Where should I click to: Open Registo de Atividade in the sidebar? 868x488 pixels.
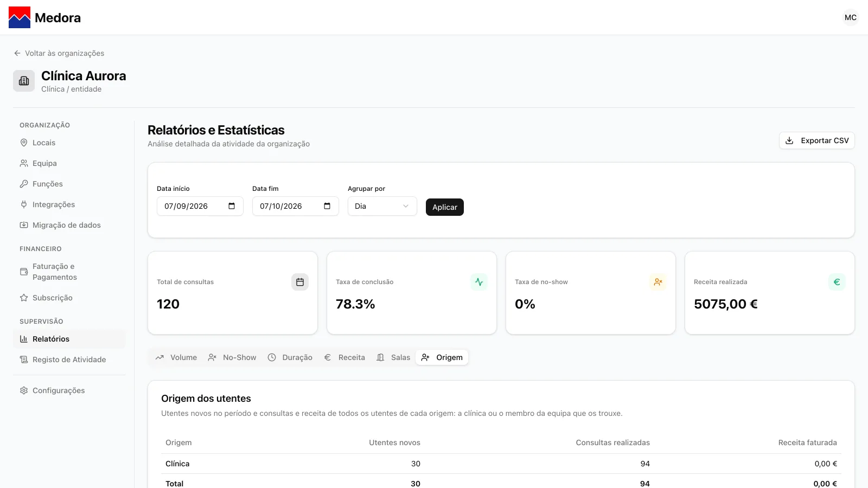click(x=69, y=359)
